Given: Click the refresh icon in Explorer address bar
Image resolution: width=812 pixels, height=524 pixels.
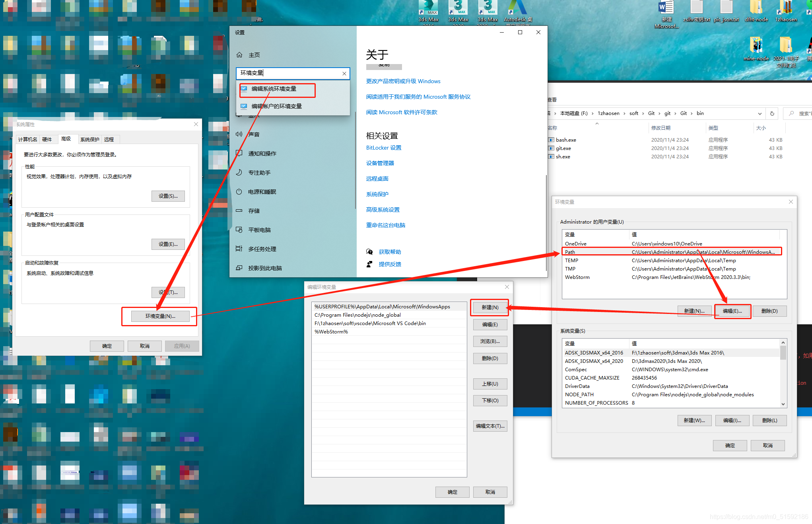Looking at the screenshot, I should (772, 113).
